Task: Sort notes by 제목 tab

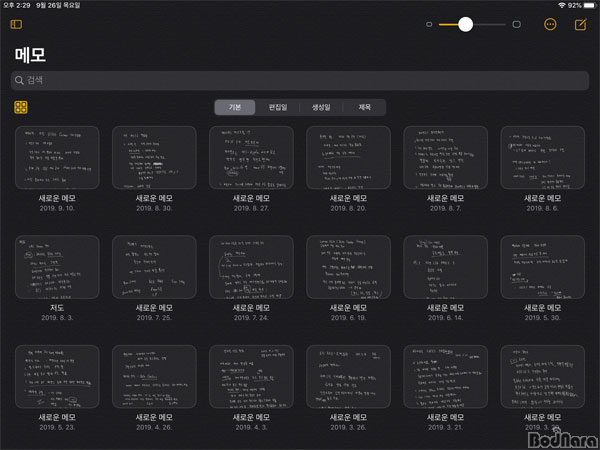Action: [x=364, y=107]
